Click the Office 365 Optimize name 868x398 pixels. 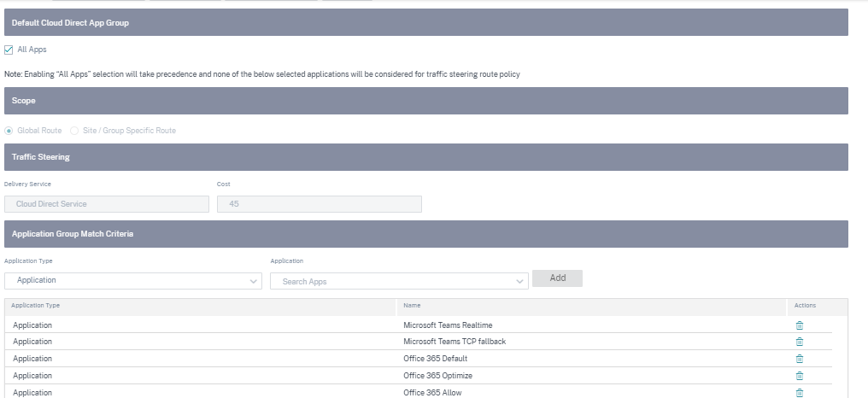pos(438,376)
